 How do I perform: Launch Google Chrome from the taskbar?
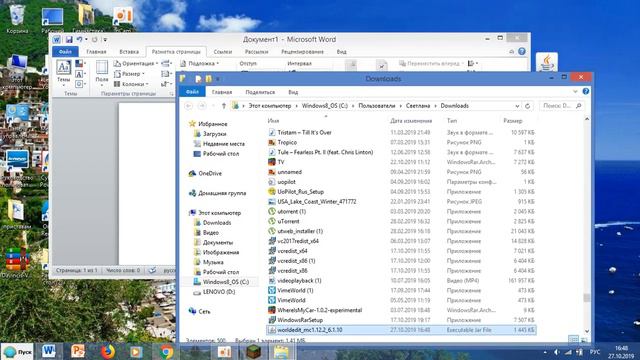[166, 351]
